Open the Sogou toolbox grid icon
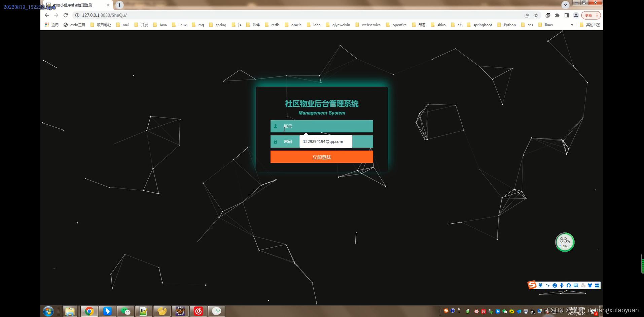644x317 pixels. click(x=597, y=285)
